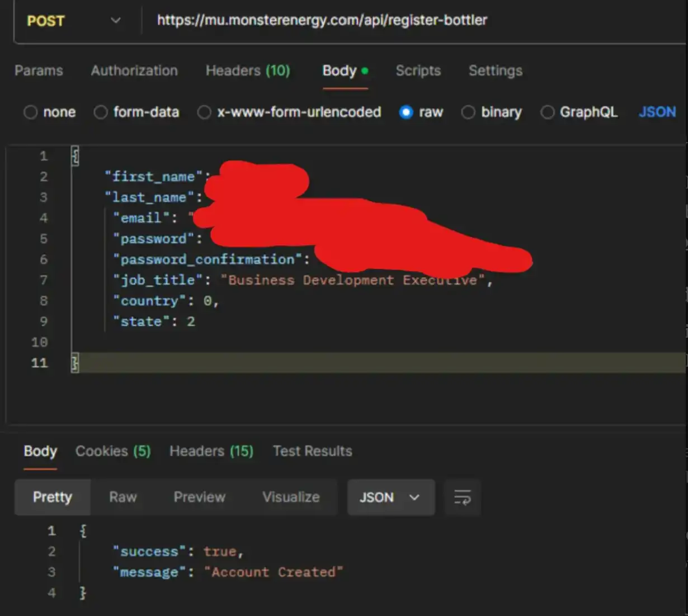The image size is (688, 616).
Task: Click the "Account Created" message value
Action: [274, 572]
